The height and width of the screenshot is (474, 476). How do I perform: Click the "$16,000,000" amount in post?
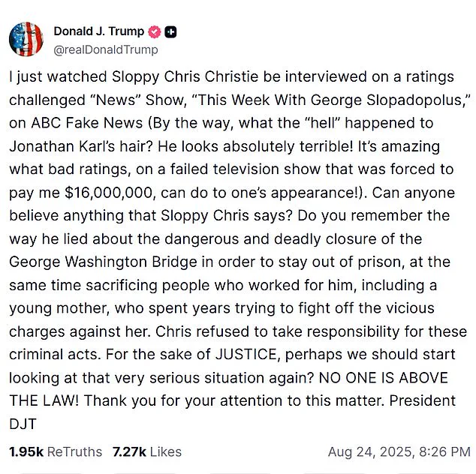pos(108,193)
